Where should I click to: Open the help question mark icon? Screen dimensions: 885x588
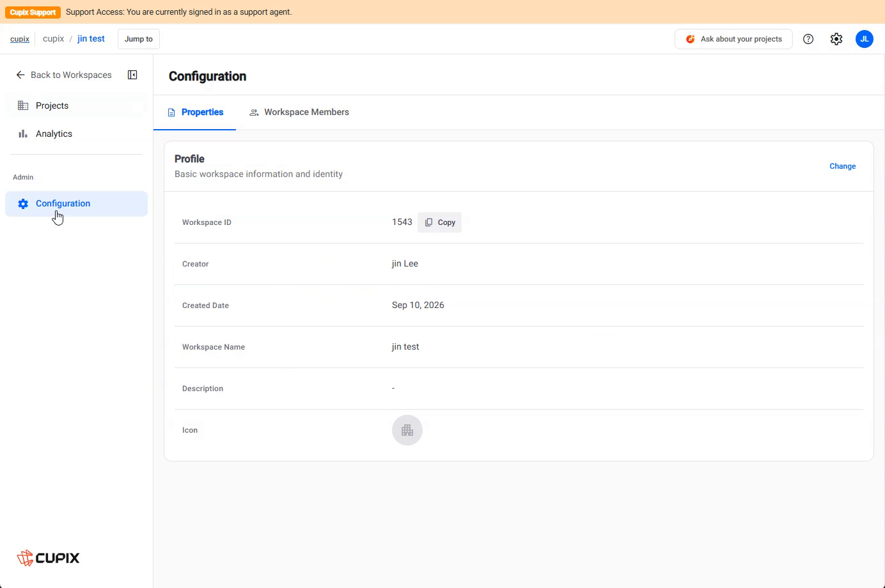808,39
